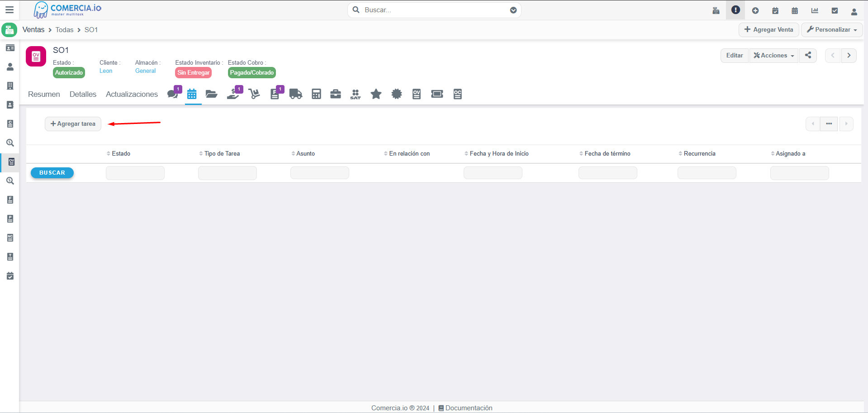Viewport: 868px width, 413px height.
Task: Open the person icon in left sidebar
Action: coord(10,67)
